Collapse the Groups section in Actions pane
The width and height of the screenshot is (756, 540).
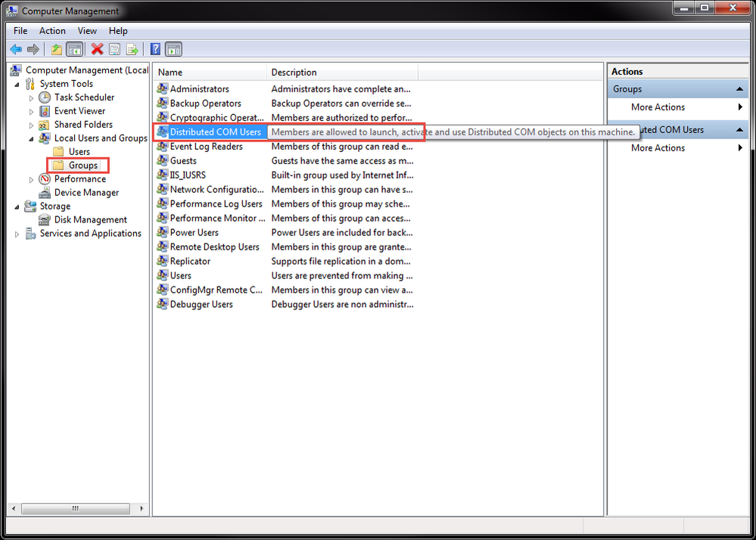[739, 88]
